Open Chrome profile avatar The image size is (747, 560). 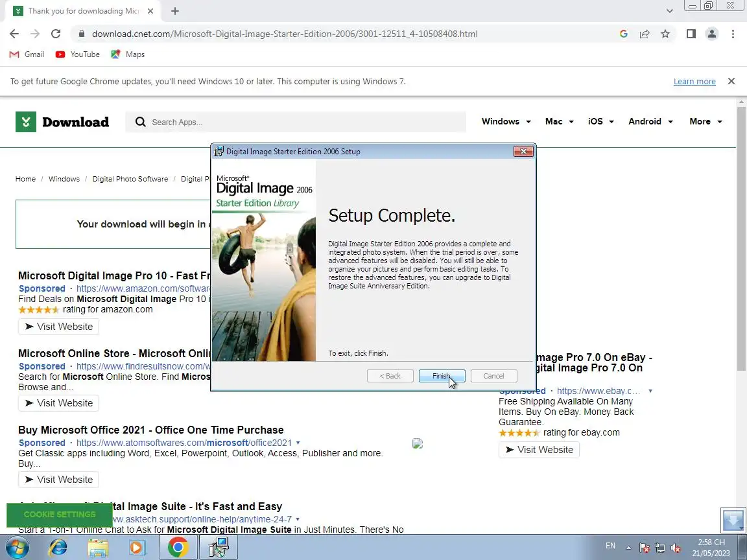tap(712, 34)
